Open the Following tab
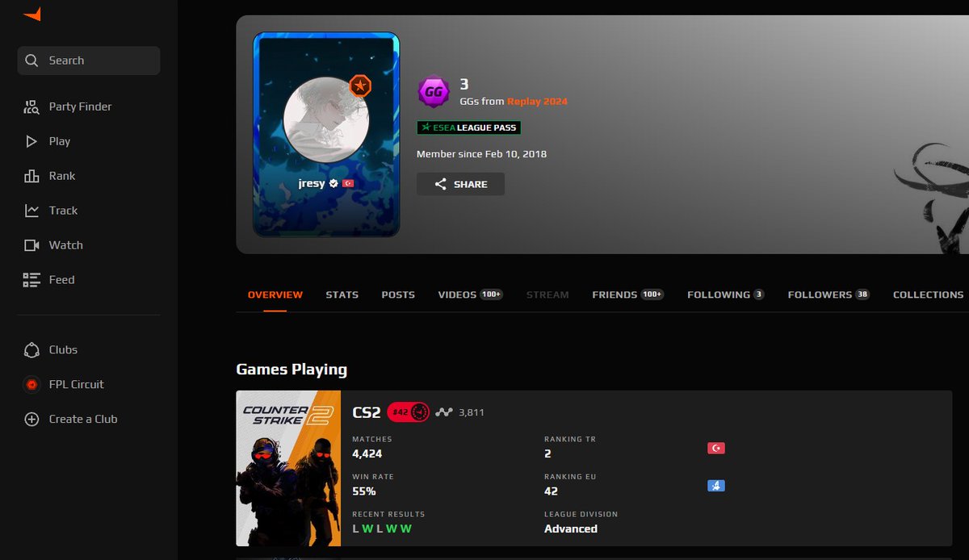 pyautogui.click(x=726, y=295)
